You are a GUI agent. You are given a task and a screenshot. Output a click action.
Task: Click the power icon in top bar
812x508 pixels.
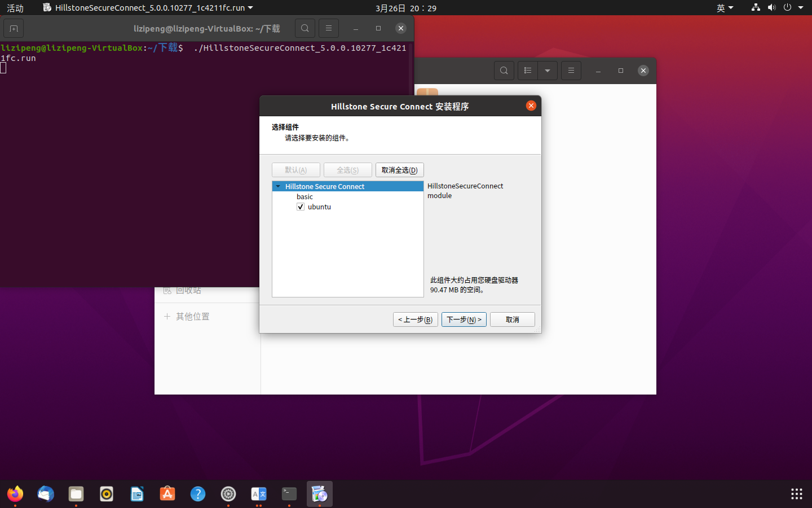point(787,7)
